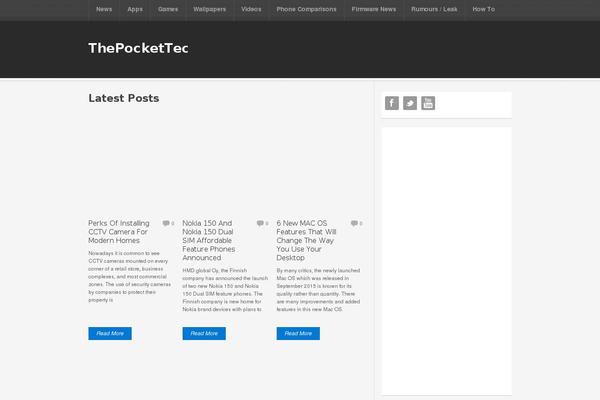Open the News menu item
The image size is (600, 400).
pyautogui.click(x=104, y=9)
